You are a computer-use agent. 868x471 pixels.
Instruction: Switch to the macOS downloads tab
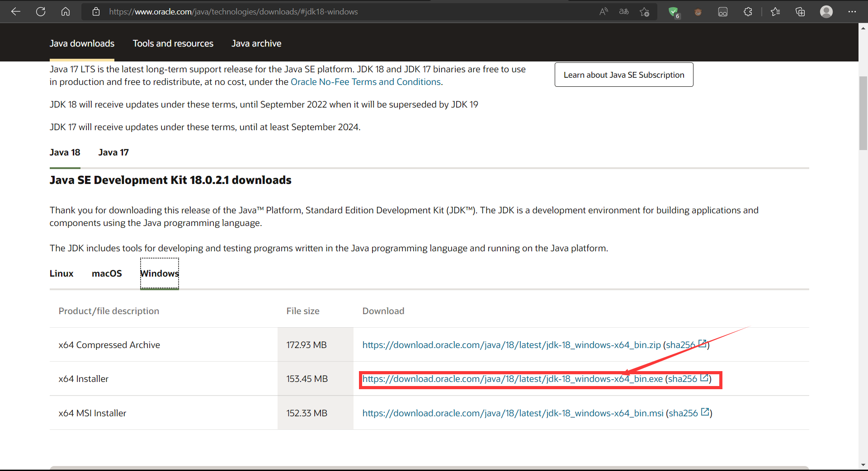point(107,273)
